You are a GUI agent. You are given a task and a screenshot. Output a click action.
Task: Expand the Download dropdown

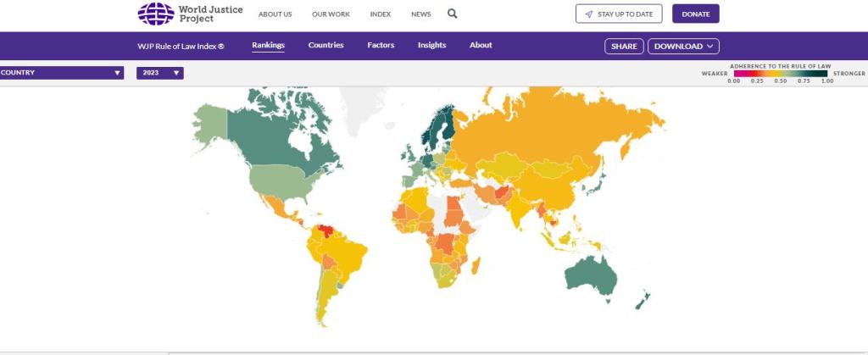683,47
